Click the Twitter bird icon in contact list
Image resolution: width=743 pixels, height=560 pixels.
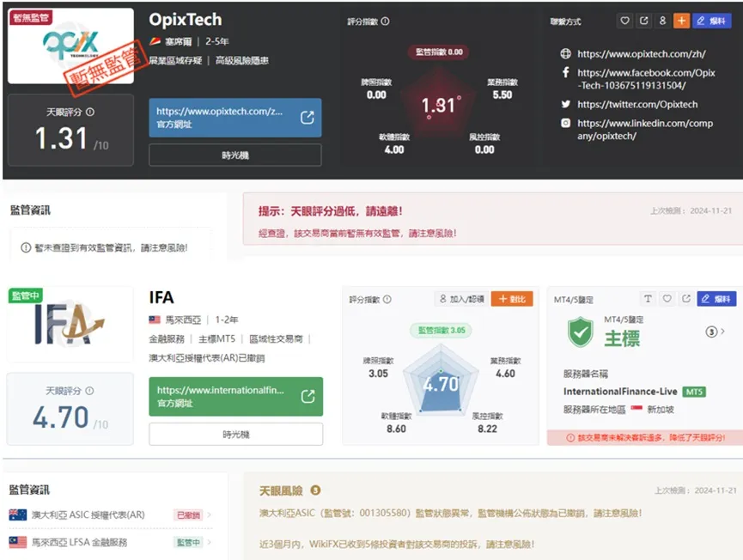coord(566,104)
